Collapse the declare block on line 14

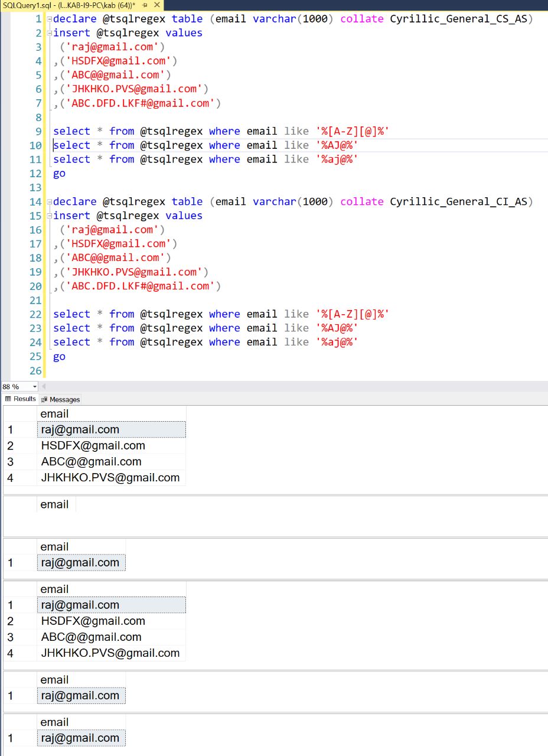coord(48,202)
